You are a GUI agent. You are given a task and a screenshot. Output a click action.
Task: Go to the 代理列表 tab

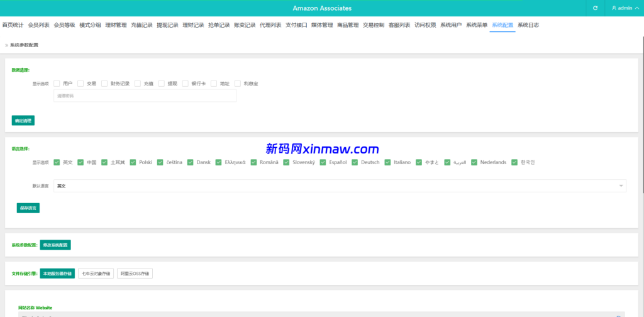coord(270,25)
